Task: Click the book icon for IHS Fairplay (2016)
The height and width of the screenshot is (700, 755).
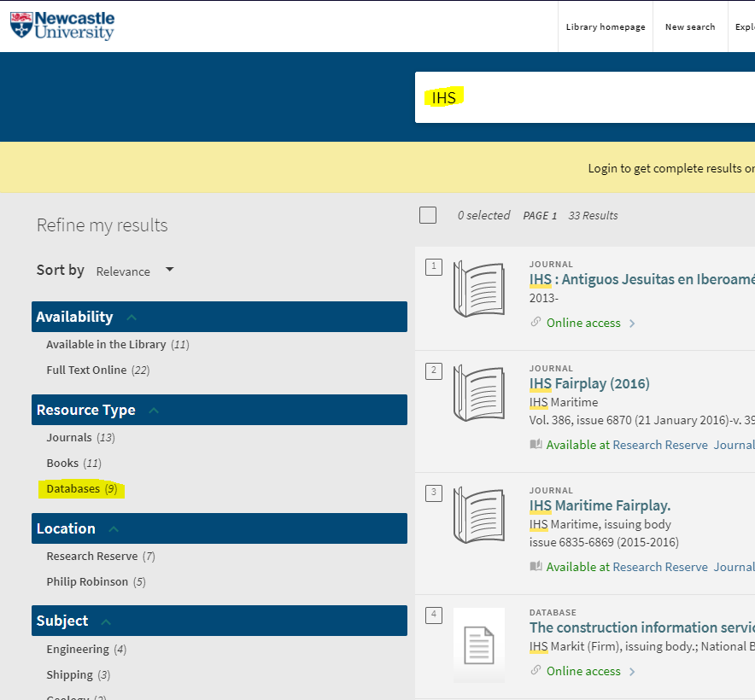Action: tap(478, 394)
